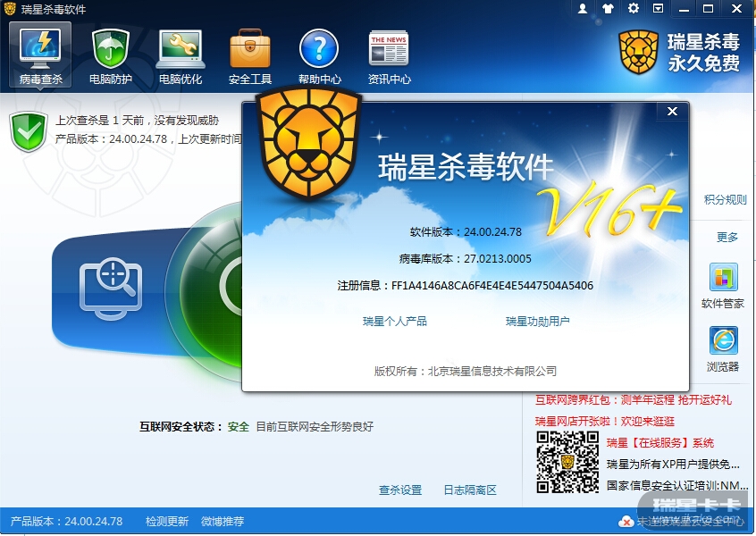
Task: Click the QR code image
Action: coord(567,462)
